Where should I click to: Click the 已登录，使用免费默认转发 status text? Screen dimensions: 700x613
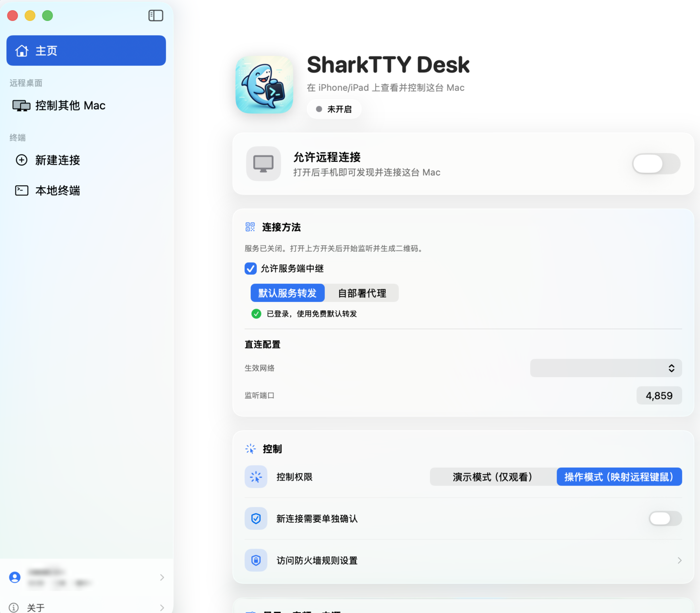click(312, 314)
